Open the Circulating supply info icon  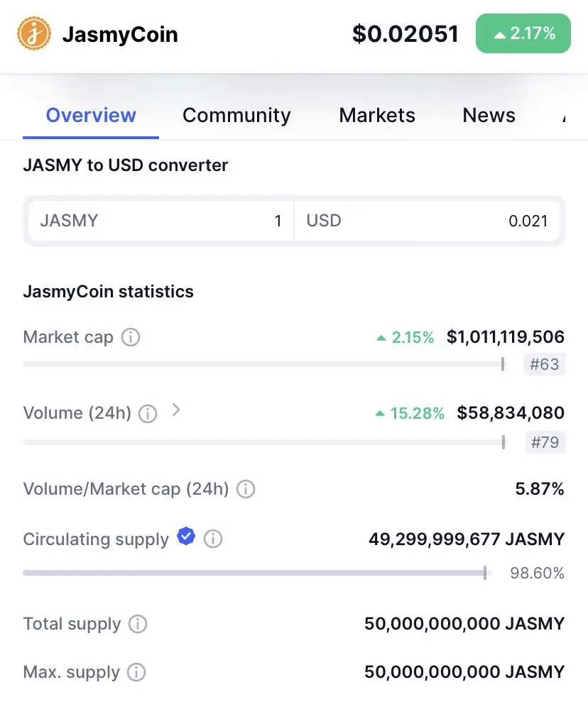tap(213, 539)
